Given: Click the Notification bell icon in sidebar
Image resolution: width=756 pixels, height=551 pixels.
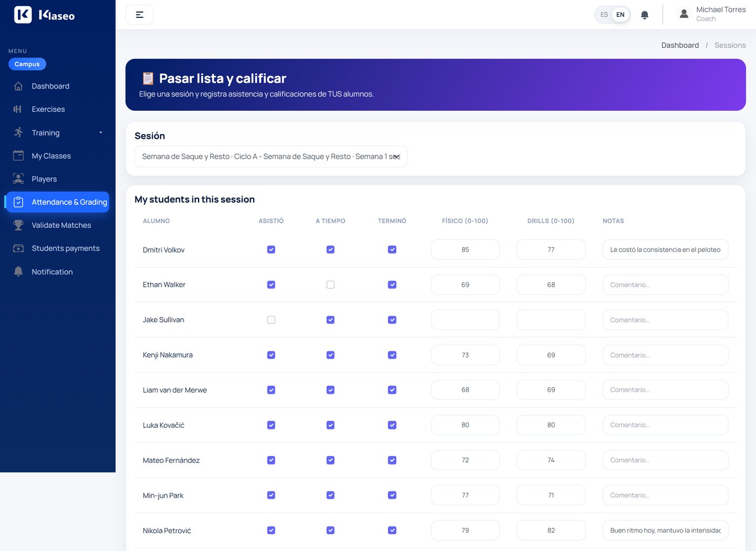Looking at the screenshot, I should [x=18, y=272].
